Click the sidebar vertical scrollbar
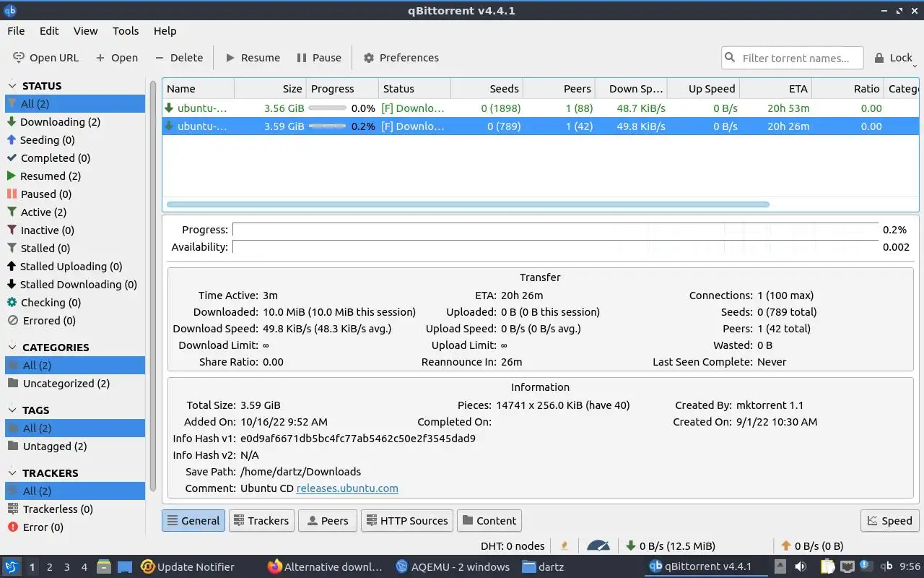Viewport: 924px width, 578px height. tap(153, 286)
